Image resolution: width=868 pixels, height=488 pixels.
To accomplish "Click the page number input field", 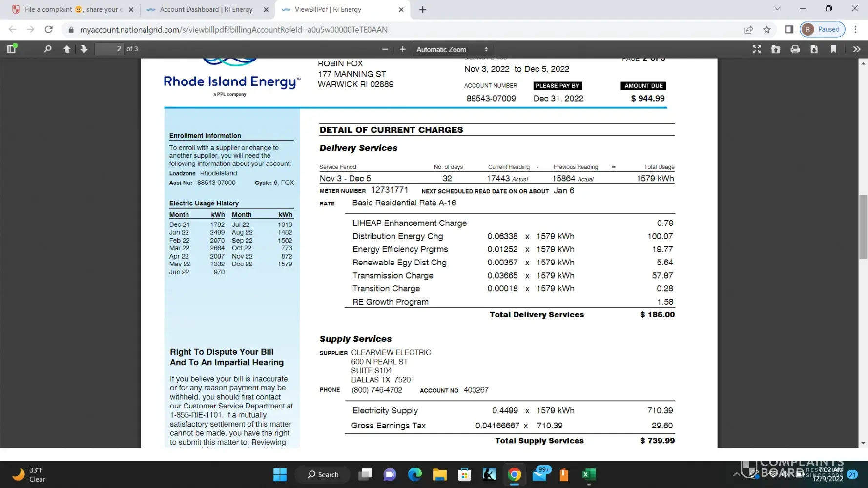I will click(x=109, y=49).
